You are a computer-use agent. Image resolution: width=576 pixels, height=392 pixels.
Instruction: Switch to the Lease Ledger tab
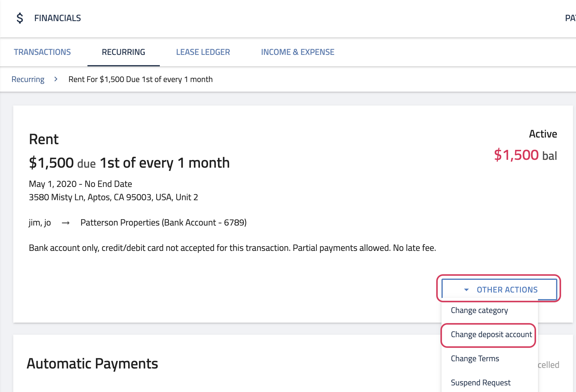point(203,52)
